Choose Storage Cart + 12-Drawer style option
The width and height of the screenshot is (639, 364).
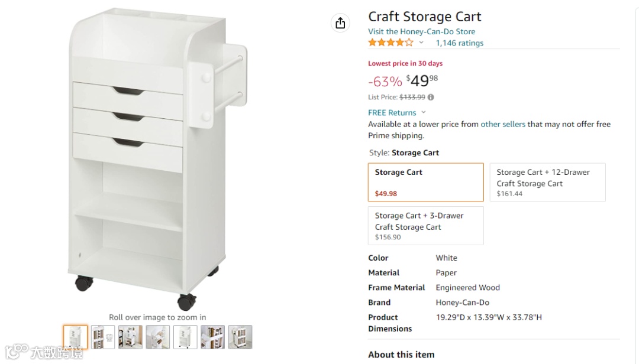point(547,182)
